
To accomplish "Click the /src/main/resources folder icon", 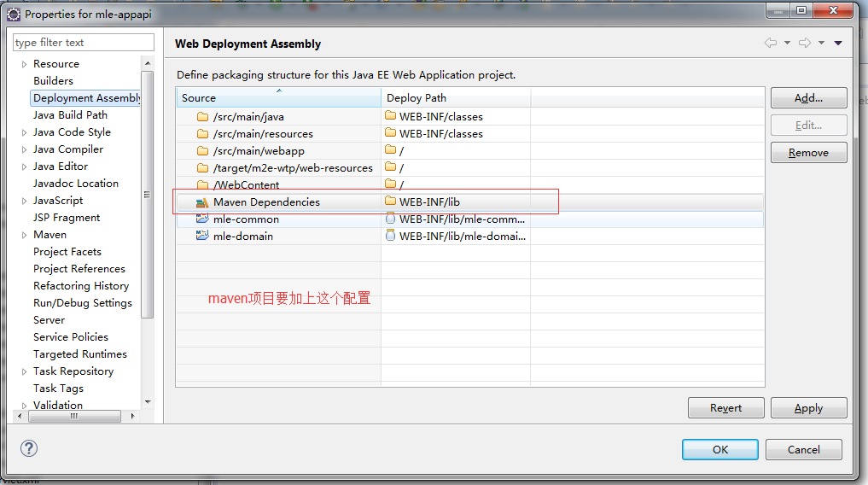I will (x=202, y=133).
